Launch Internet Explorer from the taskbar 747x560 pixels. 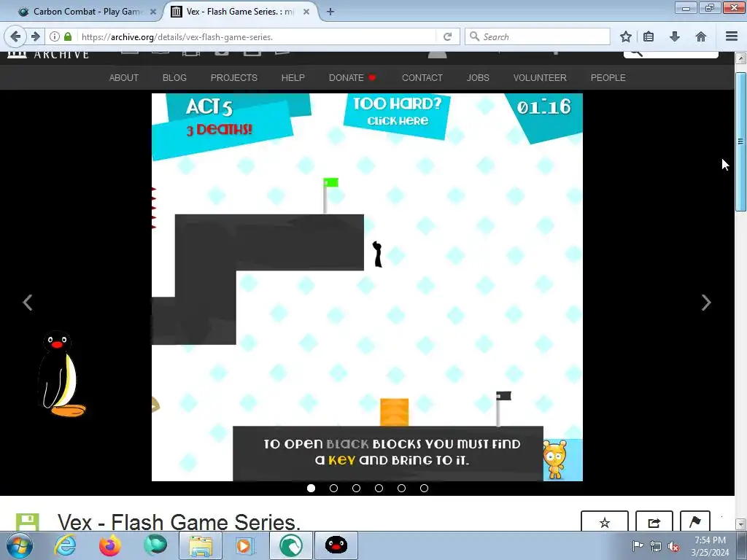tap(65, 545)
